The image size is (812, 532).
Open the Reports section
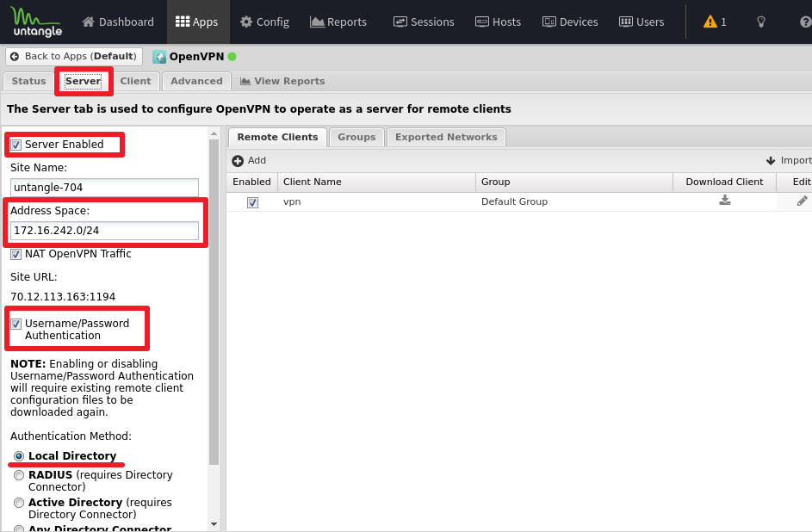click(338, 22)
